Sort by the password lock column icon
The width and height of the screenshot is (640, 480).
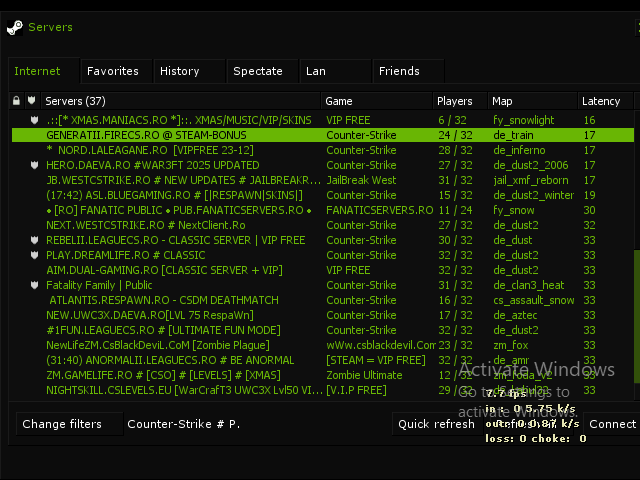click(16, 100)
